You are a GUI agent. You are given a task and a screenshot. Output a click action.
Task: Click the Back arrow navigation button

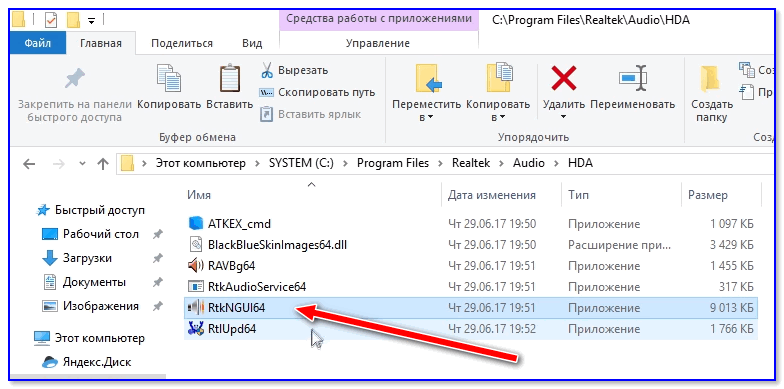[x=30, y=164]
